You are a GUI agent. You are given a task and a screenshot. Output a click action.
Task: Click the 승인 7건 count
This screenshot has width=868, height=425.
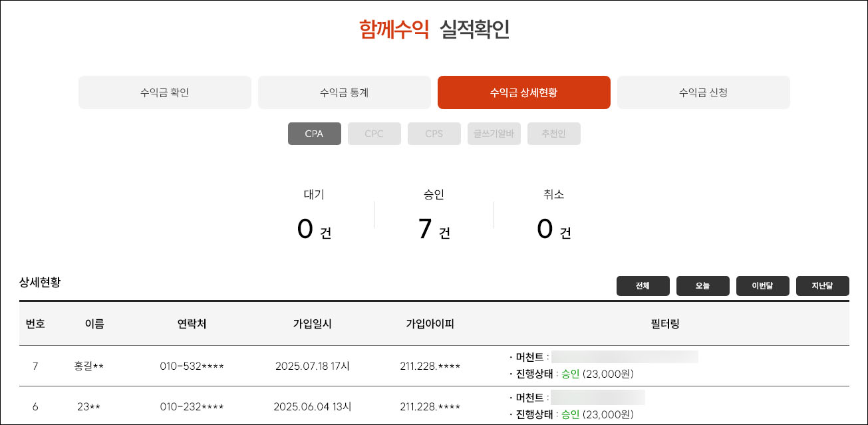click(x=434, y=229)
